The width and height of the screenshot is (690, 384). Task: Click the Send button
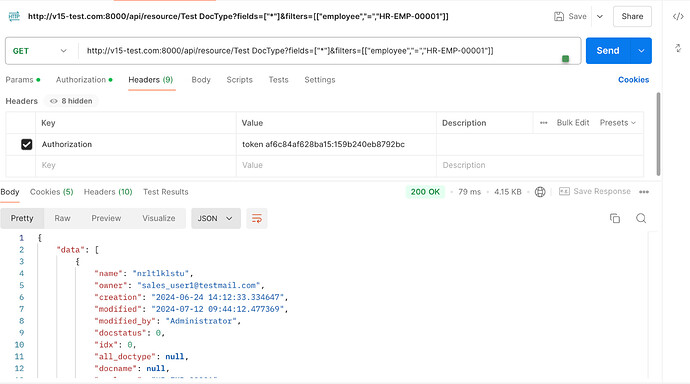click(x=608, y=51)
